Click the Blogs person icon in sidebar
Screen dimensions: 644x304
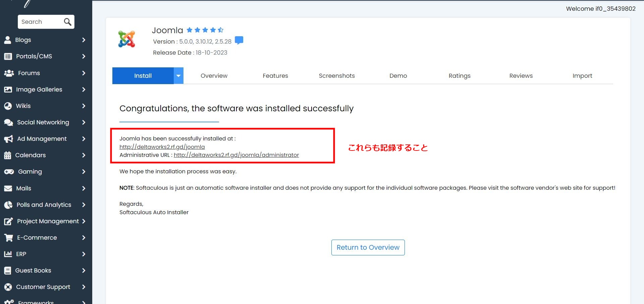[x=8, y=40]
